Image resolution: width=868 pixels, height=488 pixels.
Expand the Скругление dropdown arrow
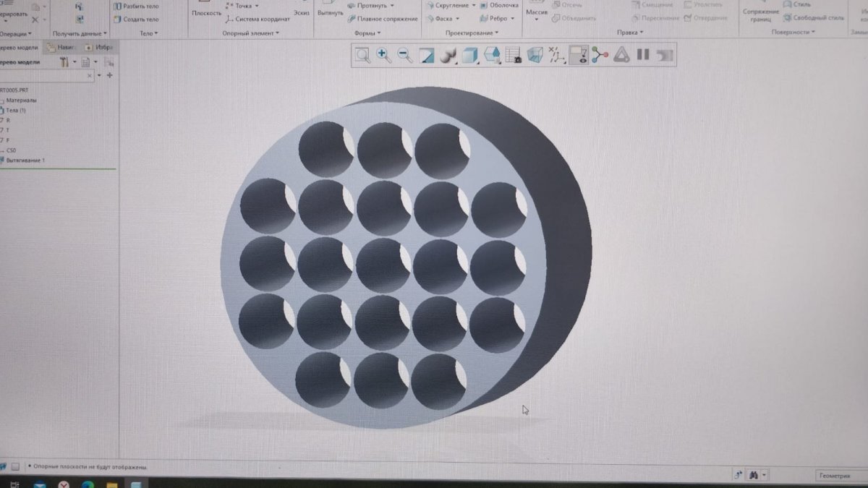(x=474, y=5)
